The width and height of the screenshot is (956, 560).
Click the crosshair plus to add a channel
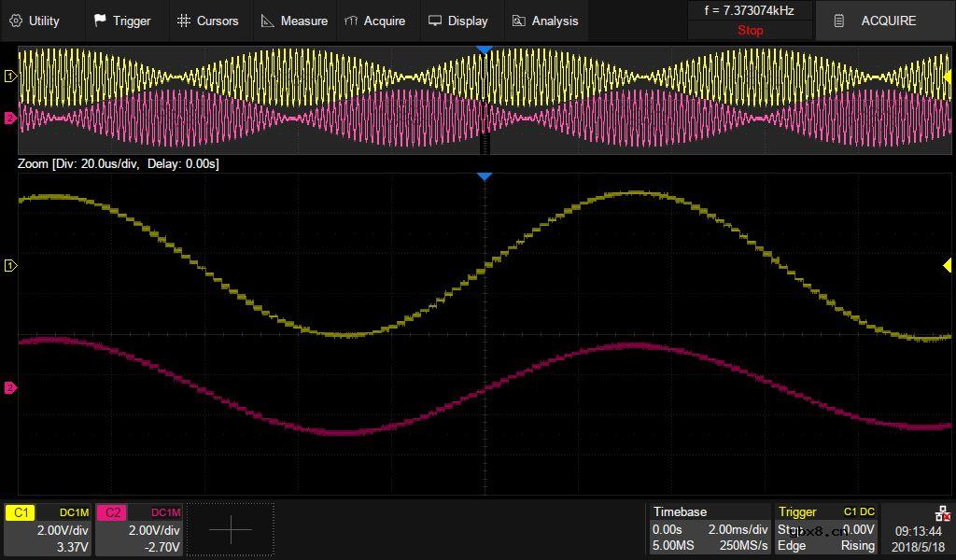click(231, 529)
